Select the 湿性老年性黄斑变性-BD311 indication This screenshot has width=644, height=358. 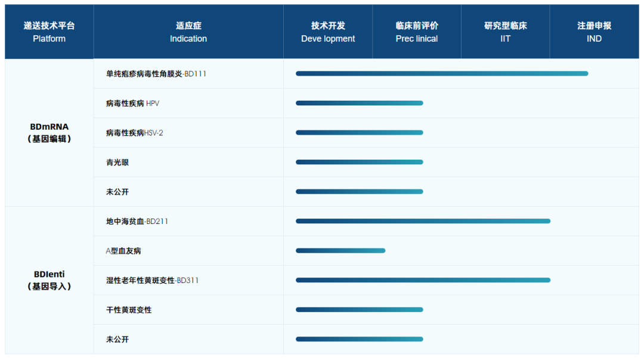click(x=152, y=281)
